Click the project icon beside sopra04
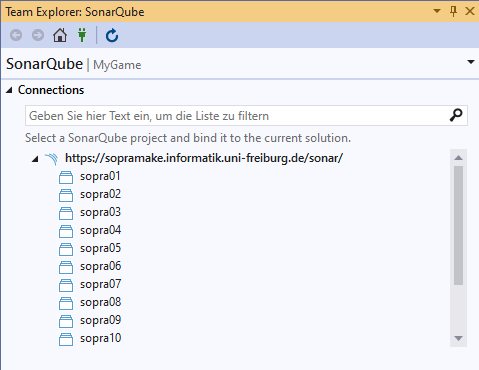Screen dimensions: 479x370 pos(66,231)
